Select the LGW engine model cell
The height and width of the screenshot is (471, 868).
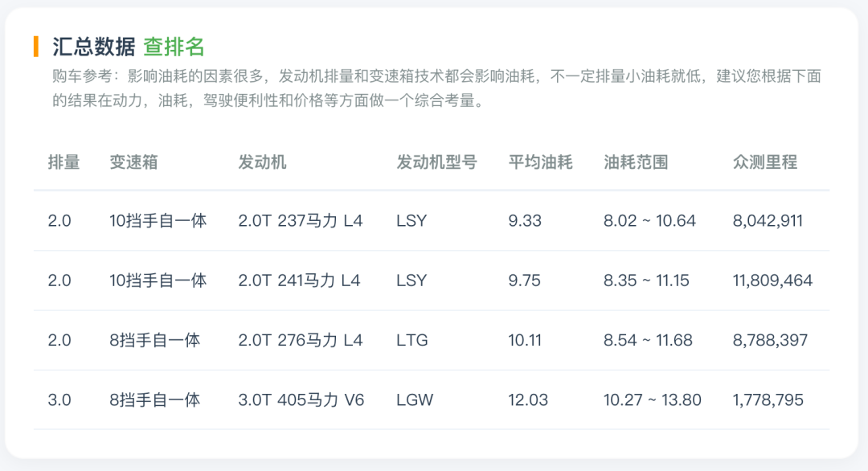click(415, 400)
